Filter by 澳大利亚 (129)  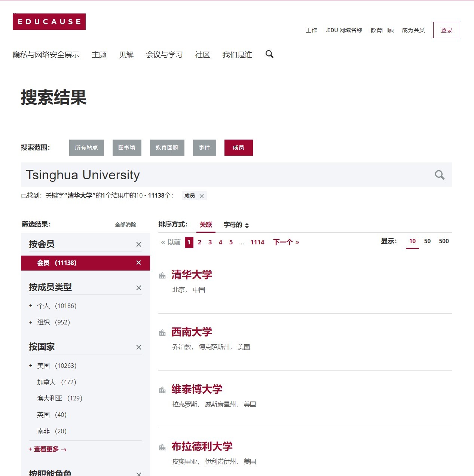click(x=59, y=398)
